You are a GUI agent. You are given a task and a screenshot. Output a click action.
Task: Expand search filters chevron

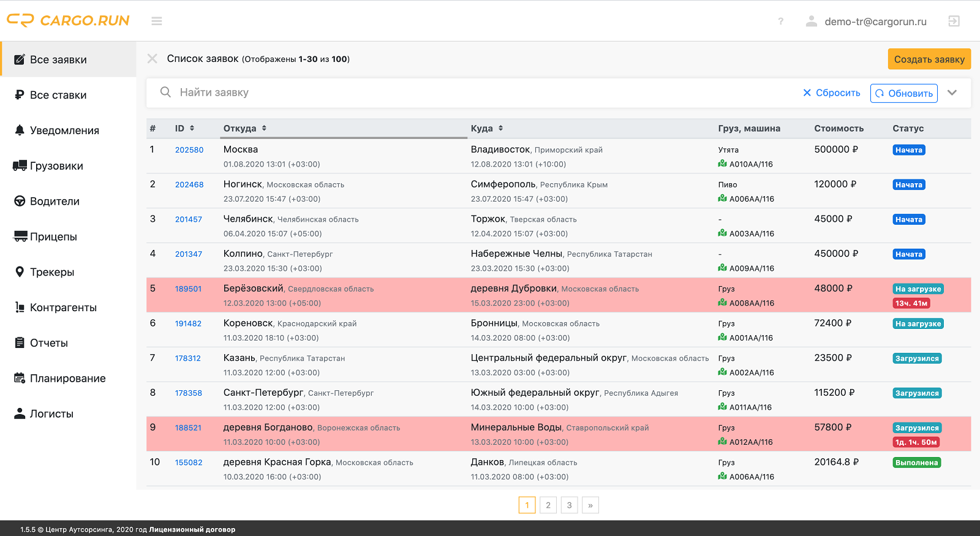[952, 92]
